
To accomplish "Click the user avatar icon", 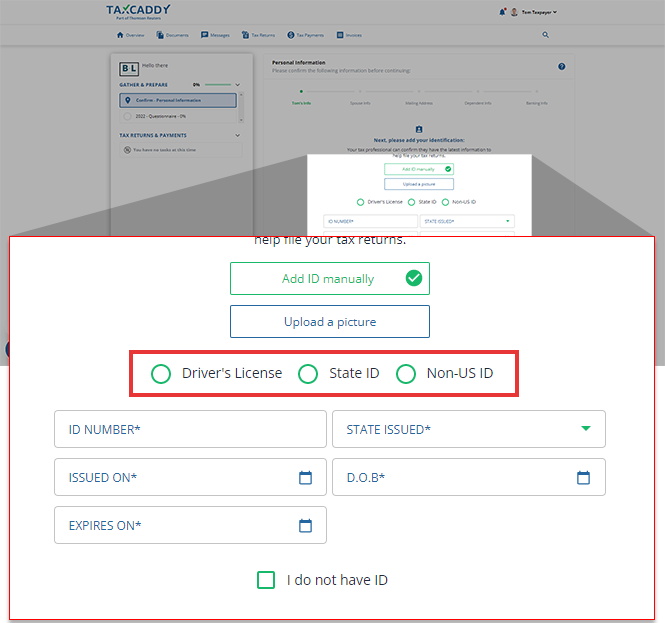I will (514, 12).
